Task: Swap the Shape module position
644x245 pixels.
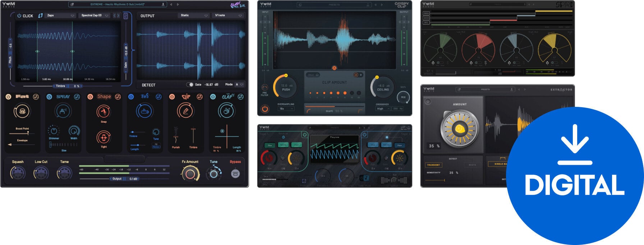Action: [118, 97]
